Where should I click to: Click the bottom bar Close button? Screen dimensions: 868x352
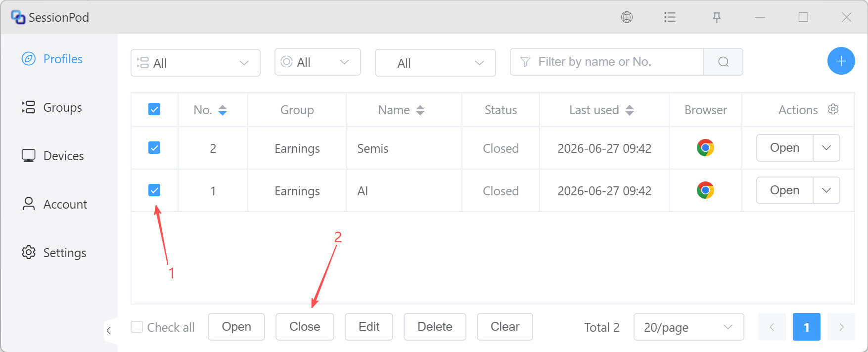click(x=305, y=327)
